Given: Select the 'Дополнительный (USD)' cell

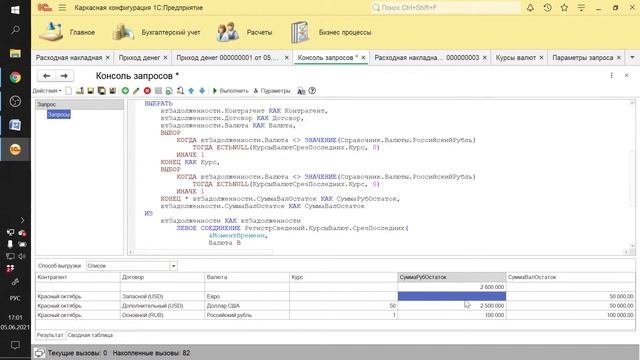Looking at the screenshot, I should click(162, 306).
